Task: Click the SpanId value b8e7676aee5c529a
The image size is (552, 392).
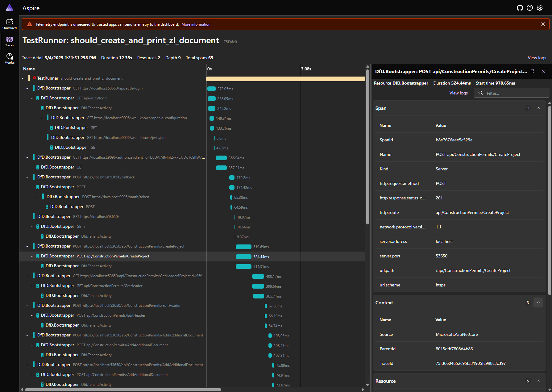Action: 454,140
